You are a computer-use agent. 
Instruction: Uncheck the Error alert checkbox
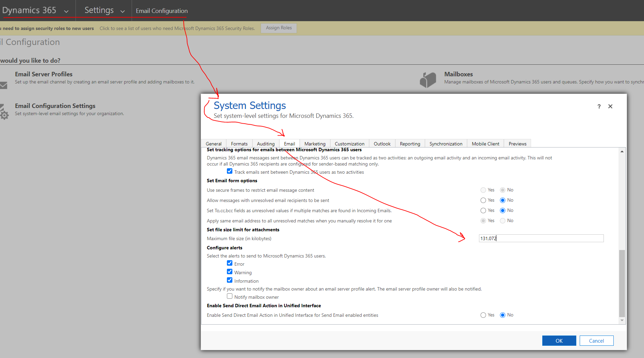pyautogui.click(x=230, y=263)
